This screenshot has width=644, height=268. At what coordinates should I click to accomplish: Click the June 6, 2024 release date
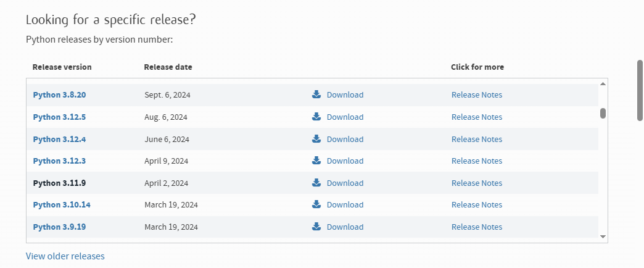tap(167, 140)
